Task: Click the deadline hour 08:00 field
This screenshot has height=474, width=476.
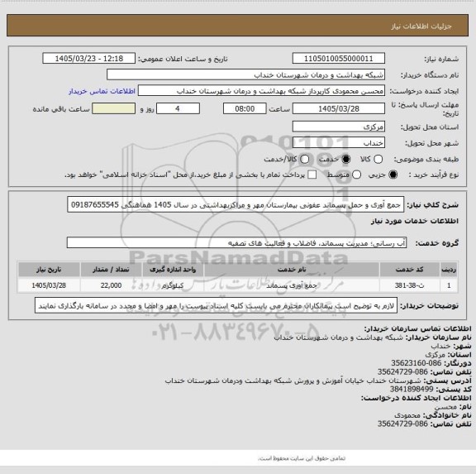Action: (x=245, y=108)
